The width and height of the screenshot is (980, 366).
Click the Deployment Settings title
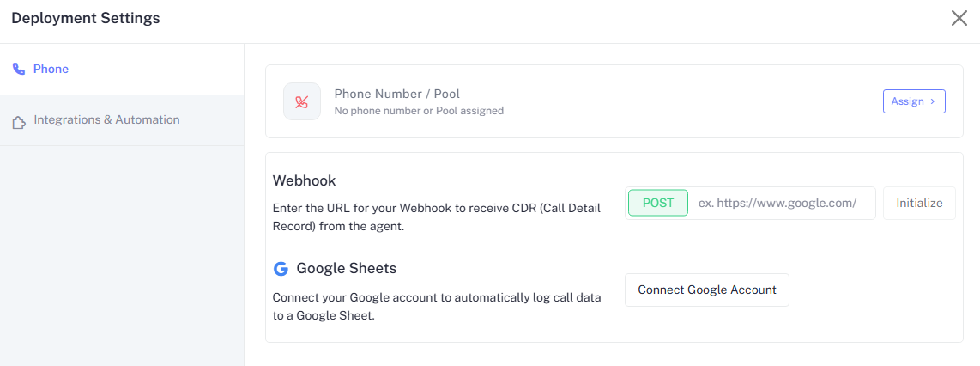[x=86, y=18]
